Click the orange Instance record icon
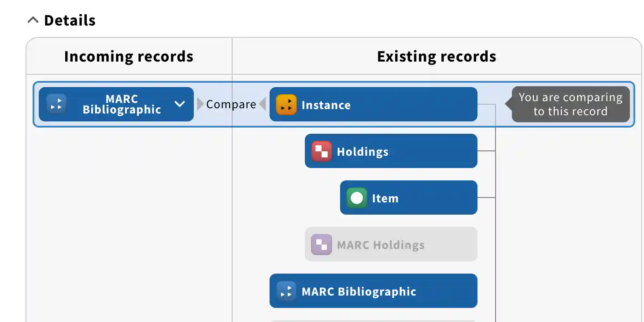 coord(286,105)
